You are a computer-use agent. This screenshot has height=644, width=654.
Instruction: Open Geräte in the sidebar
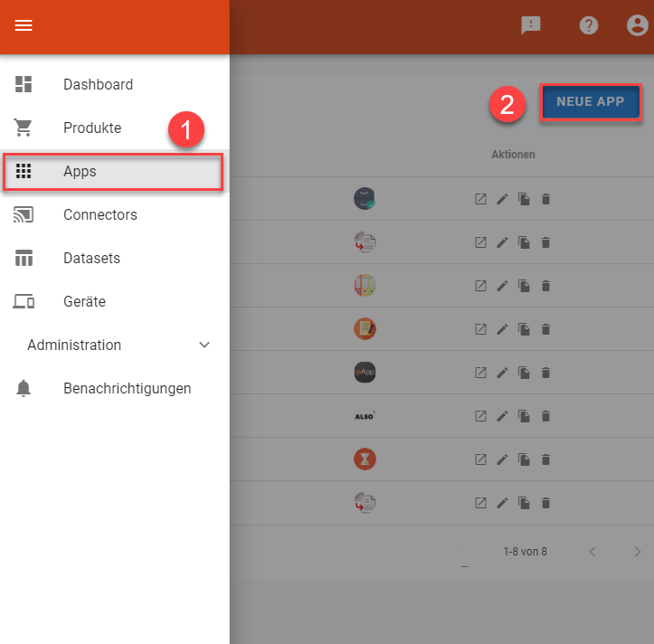(115, 301)
